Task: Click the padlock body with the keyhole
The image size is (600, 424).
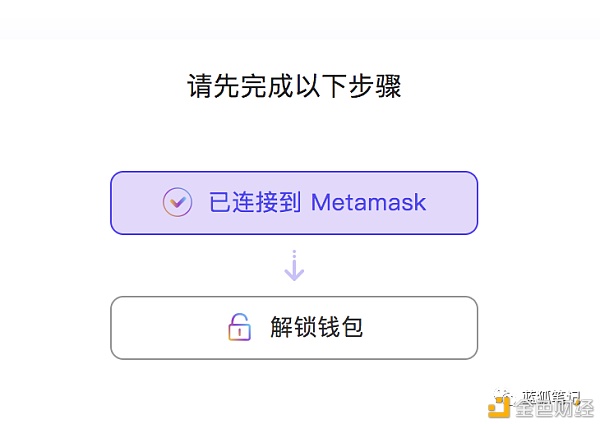Action: click(240, 332)
